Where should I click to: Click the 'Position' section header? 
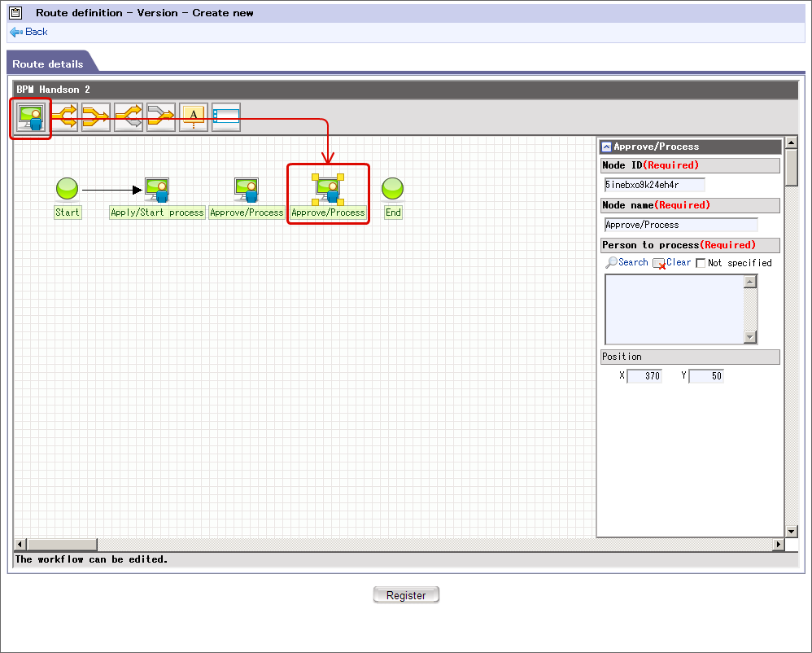click(690, 357)
